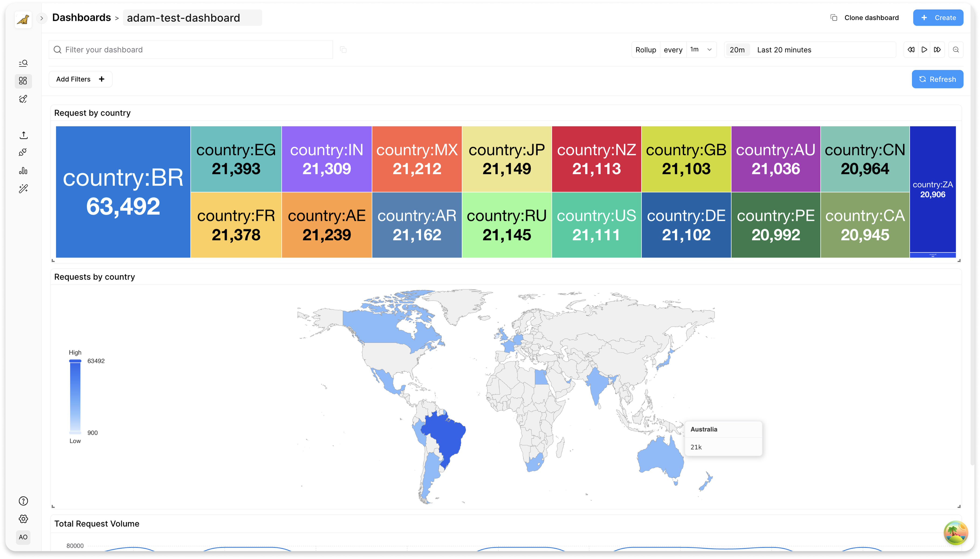The image size is (980, 559).
Task: Click the upload arrow sidebar icon
Action: coord(23,135)
